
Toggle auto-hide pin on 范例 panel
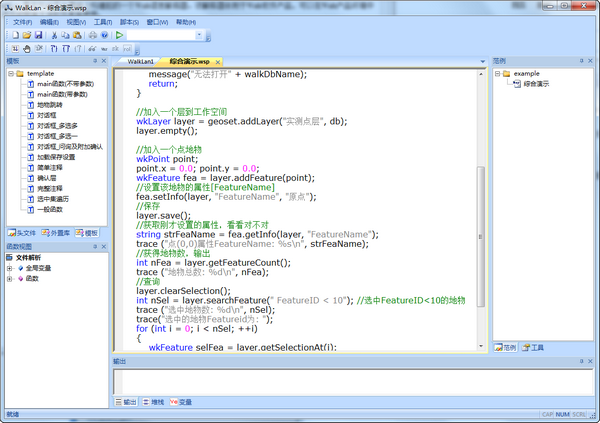(x=583, y=61)
